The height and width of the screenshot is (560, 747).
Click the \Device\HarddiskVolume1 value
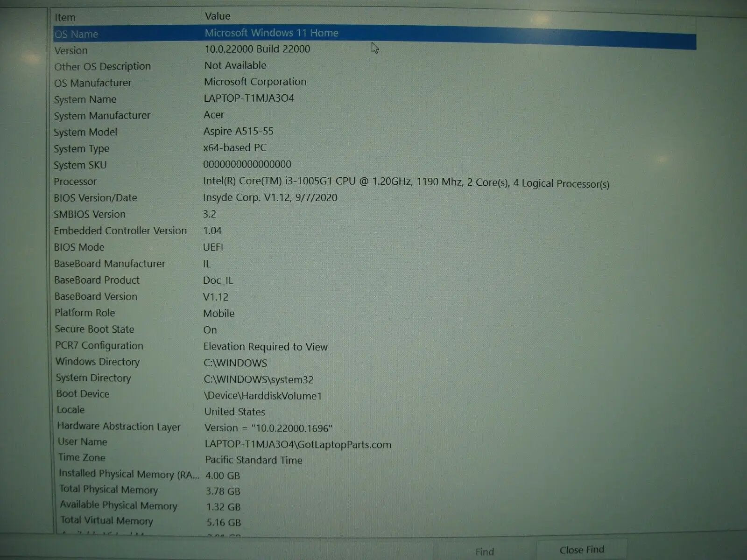click(x=263, y=396)
